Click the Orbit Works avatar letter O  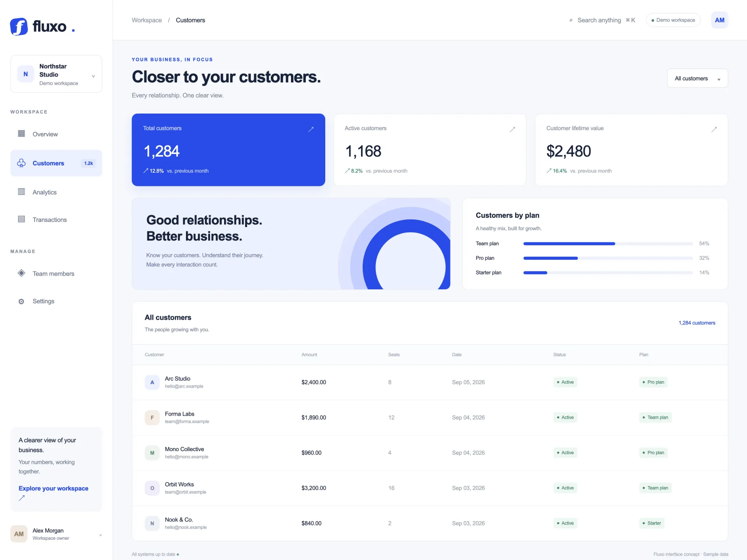(x=152, y=488)
